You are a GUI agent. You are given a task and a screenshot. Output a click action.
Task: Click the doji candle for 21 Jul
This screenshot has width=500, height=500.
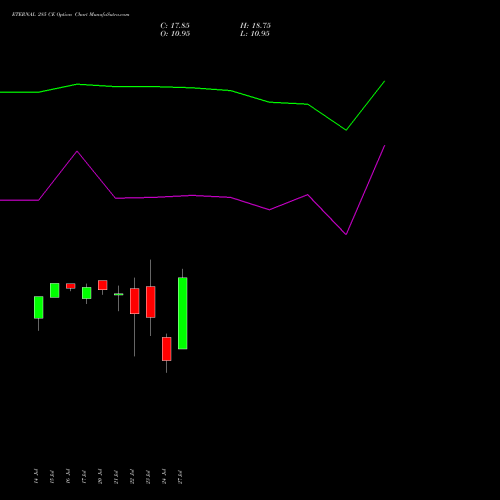point(119,294)
